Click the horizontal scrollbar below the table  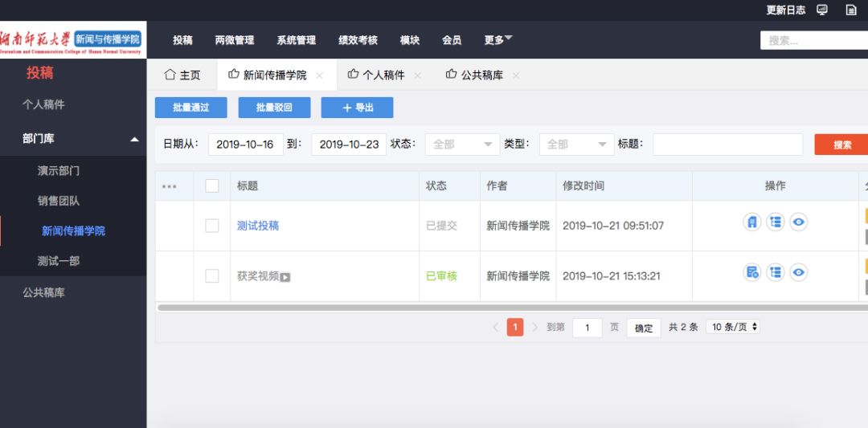click(506, 307)
